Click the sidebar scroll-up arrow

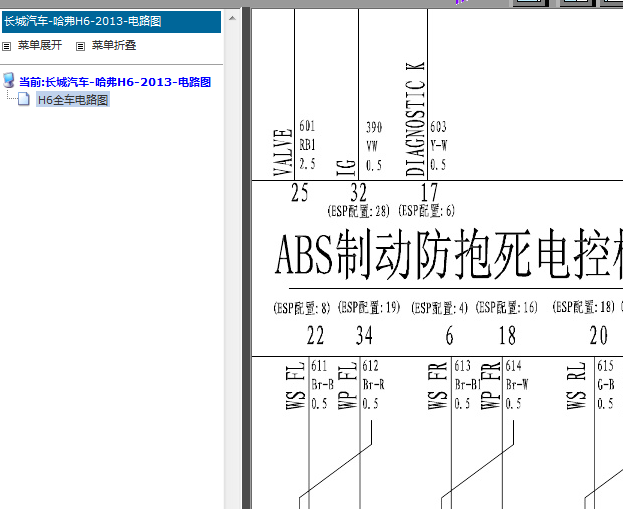232,18
